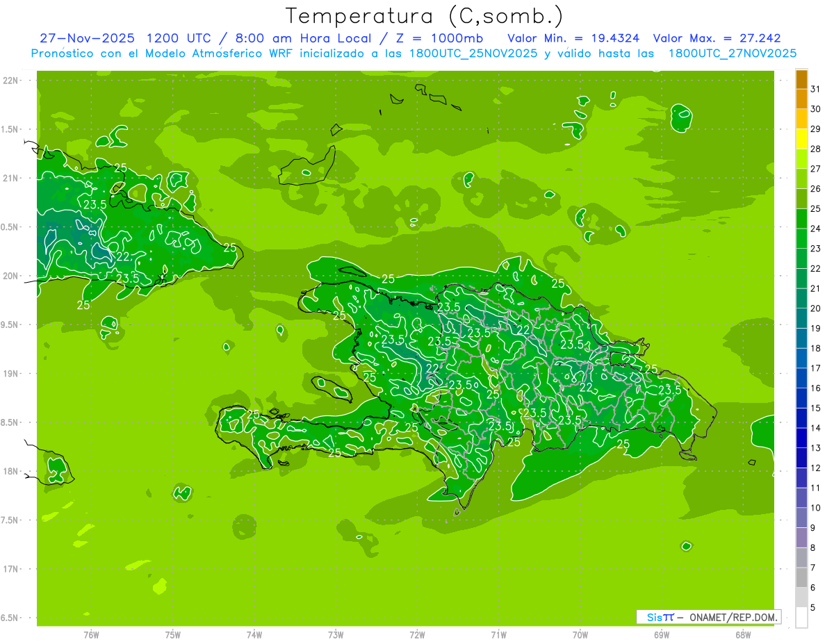Click the '76W' longitude axis label
The width and height of the screenshot is (834, 644).
coord(91,634)
